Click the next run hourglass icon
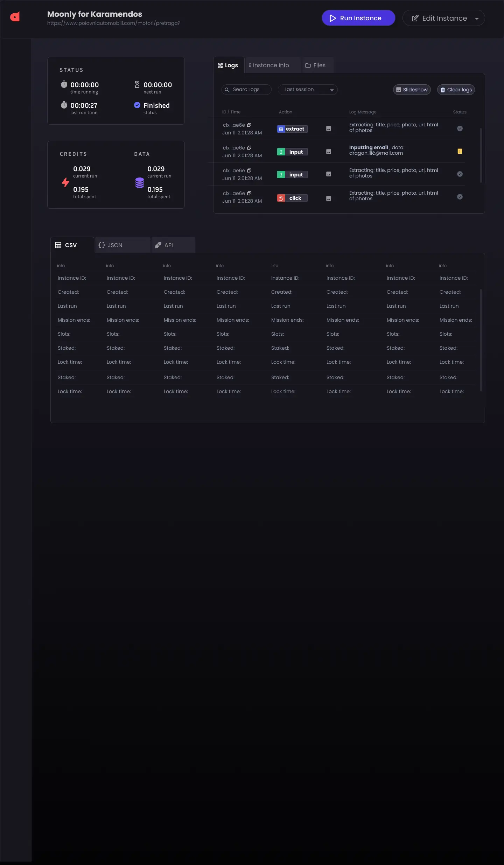The width and height of the screenshot is (504, 865). 137,84
